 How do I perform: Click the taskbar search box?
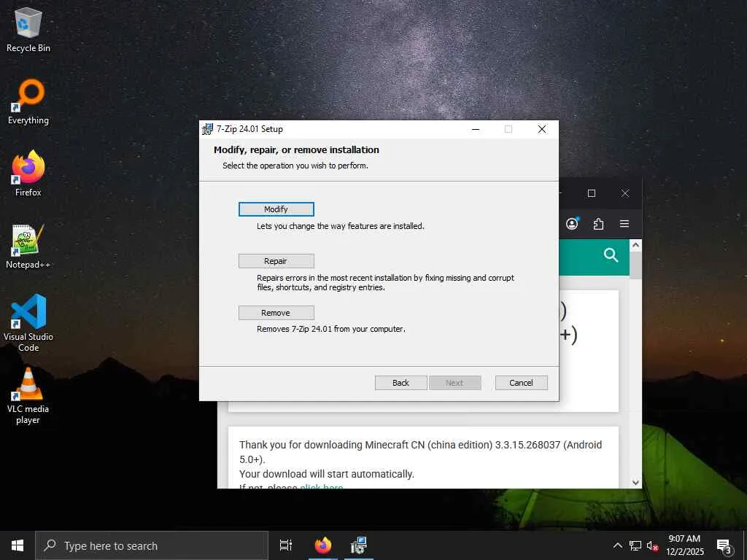[x=152, y=545]
